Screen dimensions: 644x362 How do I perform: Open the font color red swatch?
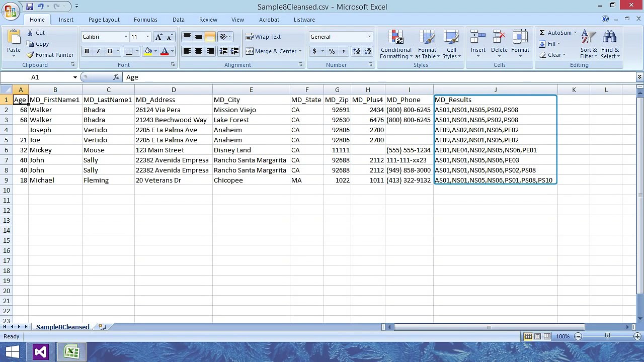point(165,51)
